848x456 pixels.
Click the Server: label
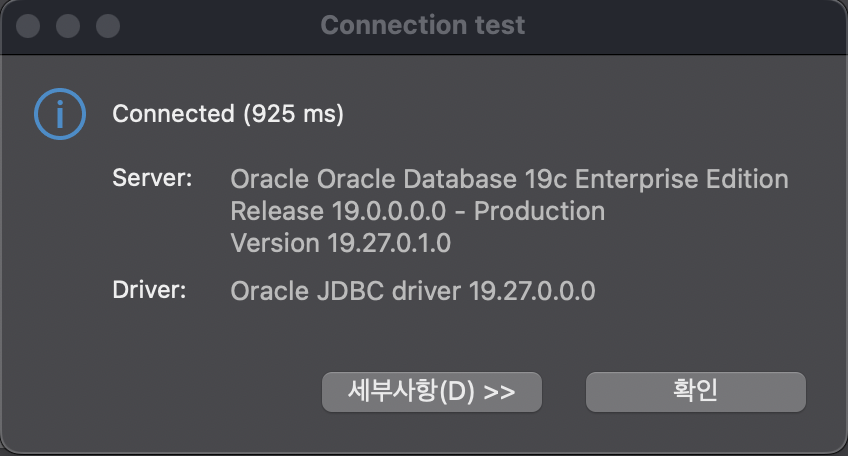(152, 178)
